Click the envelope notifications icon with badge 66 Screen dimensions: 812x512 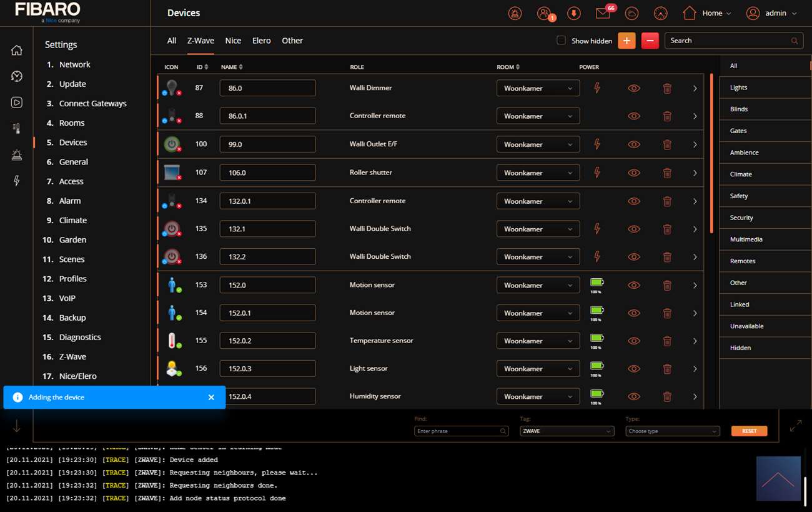point(603,13)
